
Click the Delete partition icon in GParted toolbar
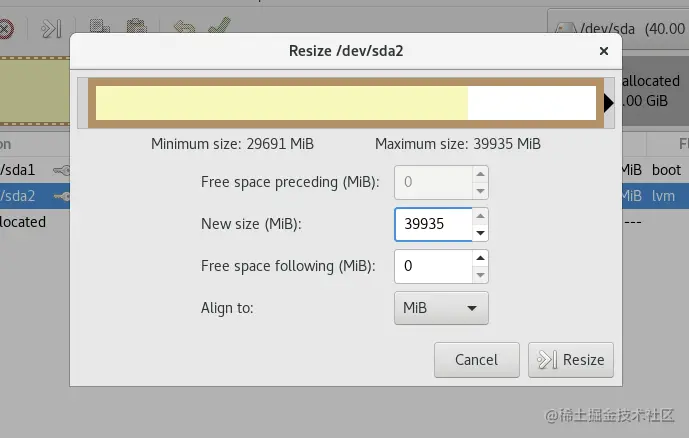click(6, 29)
